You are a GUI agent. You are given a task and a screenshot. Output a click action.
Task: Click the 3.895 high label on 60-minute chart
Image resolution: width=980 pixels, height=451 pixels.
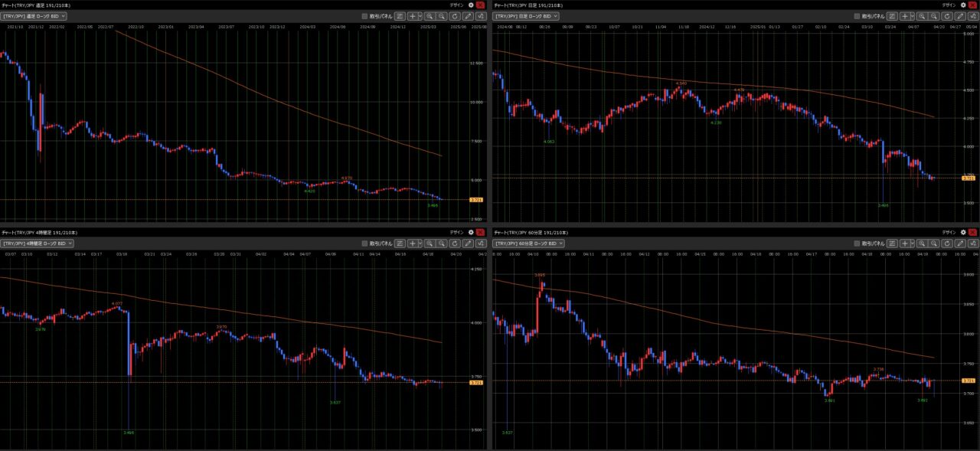540,273
